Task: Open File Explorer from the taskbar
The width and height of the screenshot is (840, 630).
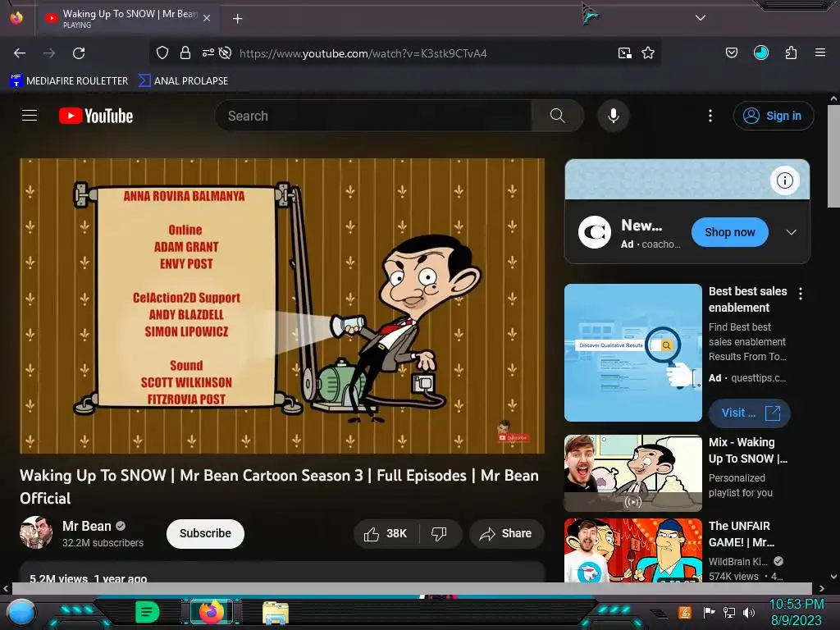Action: click(x=276, y=613)
